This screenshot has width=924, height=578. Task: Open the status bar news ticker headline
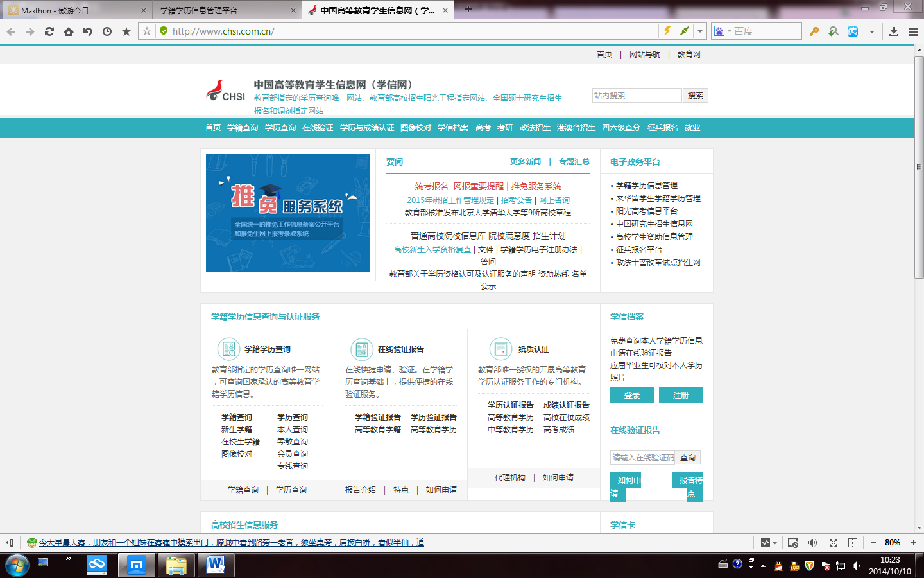coord(231,543)
